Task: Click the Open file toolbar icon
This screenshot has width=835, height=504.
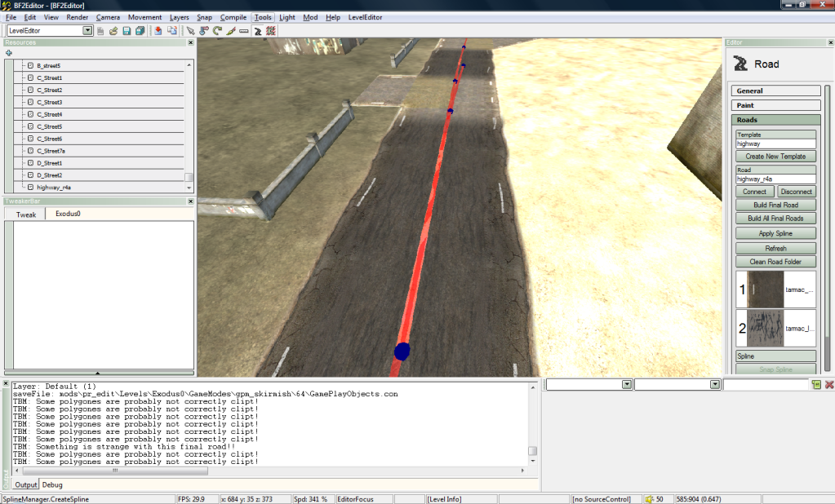Action: (113, 31)
